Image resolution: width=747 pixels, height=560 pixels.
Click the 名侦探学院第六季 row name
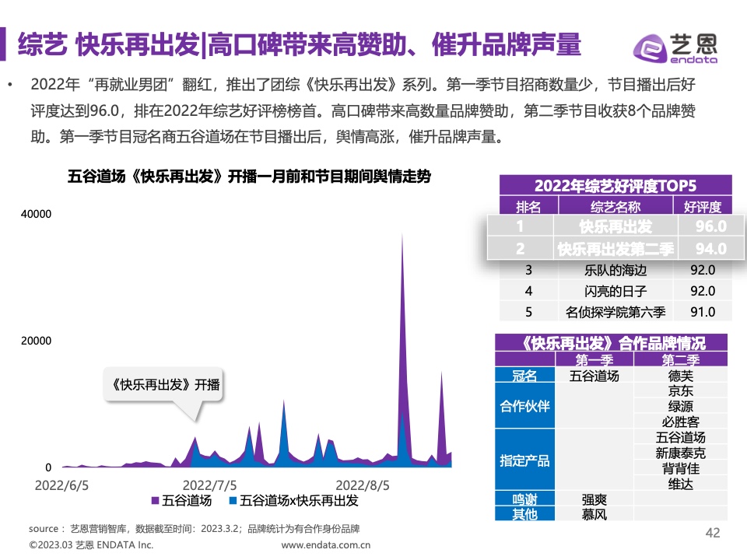point(615,312)
